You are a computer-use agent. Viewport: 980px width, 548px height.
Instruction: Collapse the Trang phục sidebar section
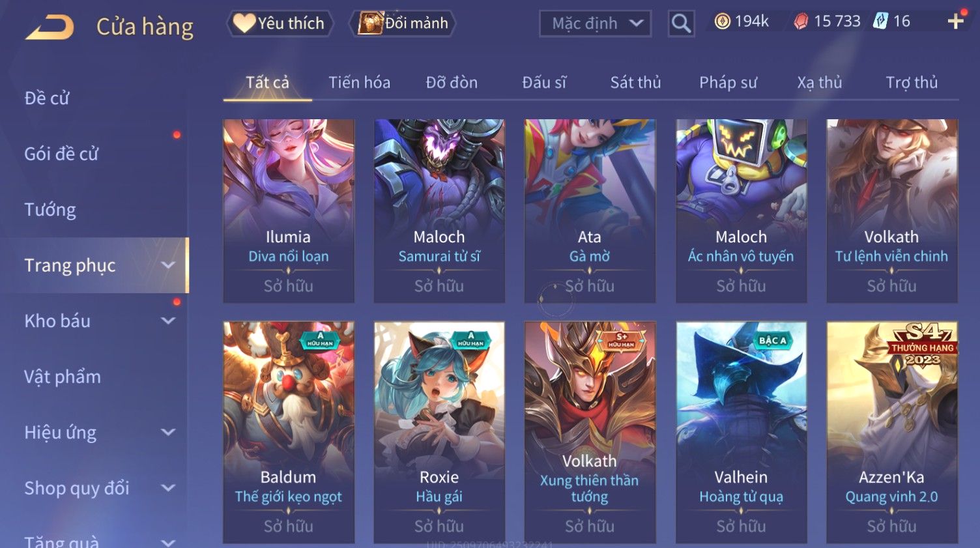click(168, 265)
